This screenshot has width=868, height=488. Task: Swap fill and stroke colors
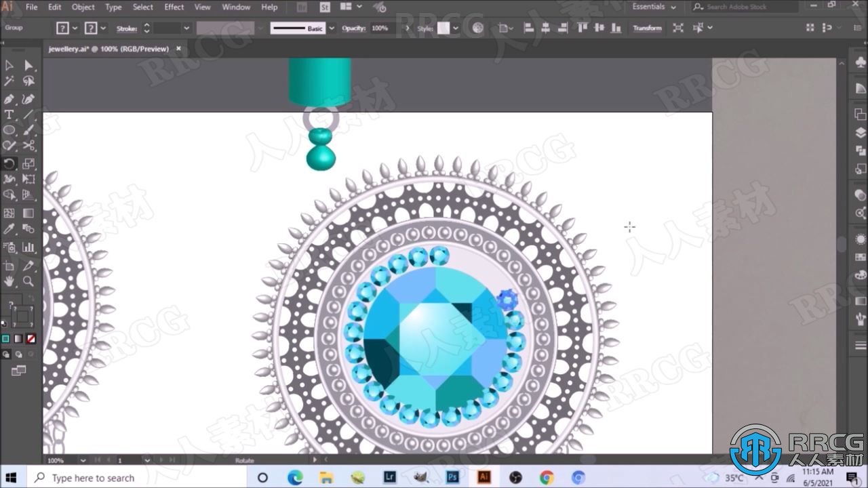click(x=31, y=299)
